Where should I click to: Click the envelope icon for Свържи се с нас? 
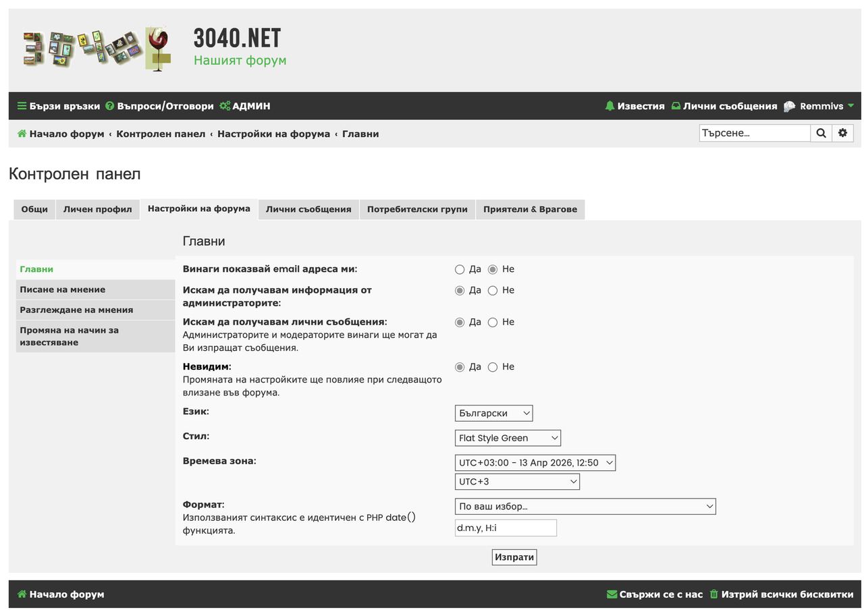tap(612, 594)
